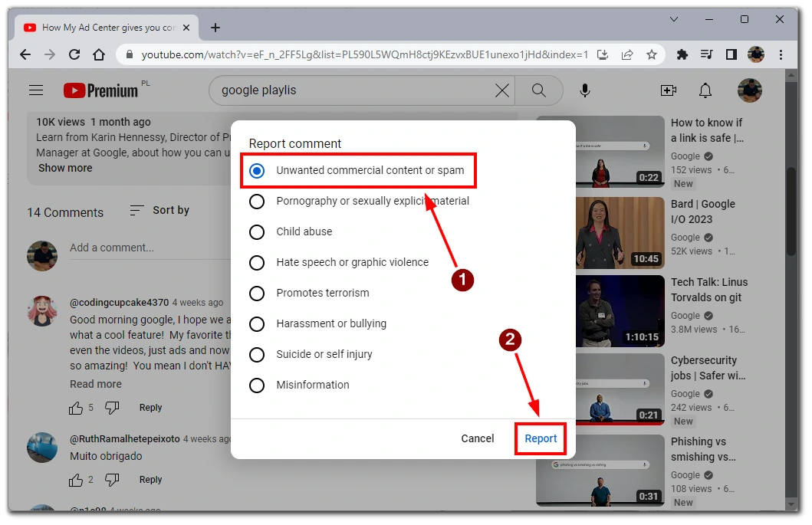Click the page vertical scrollbar thumb
This screenshot has width=812, height=525.
pyautogui.click(x=791, y=212)
